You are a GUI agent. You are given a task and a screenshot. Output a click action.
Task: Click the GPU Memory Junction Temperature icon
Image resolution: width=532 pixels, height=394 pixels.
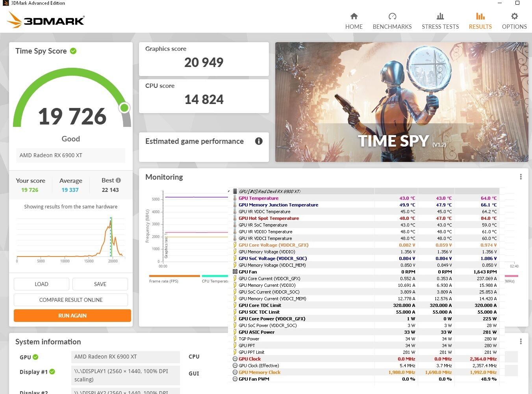pos(235,205)
